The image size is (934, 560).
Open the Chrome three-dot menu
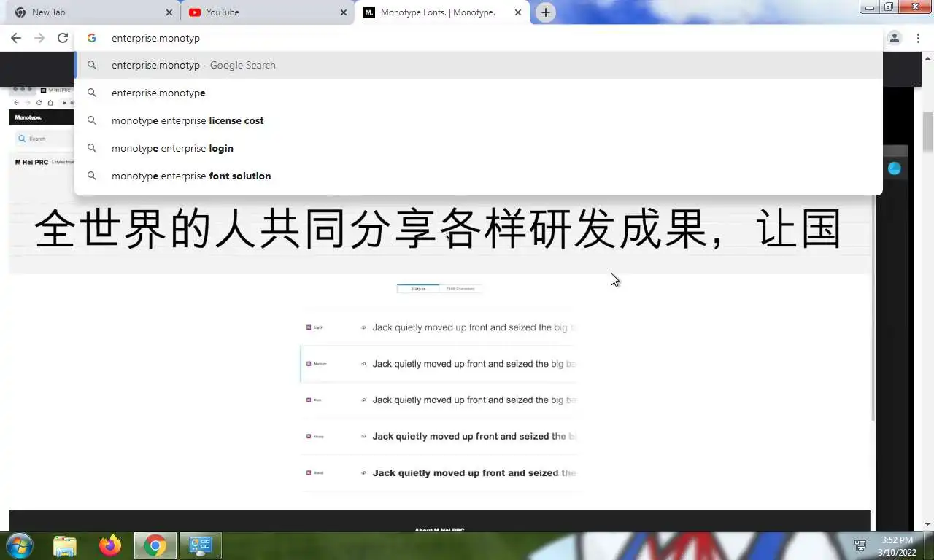point(919,38)
